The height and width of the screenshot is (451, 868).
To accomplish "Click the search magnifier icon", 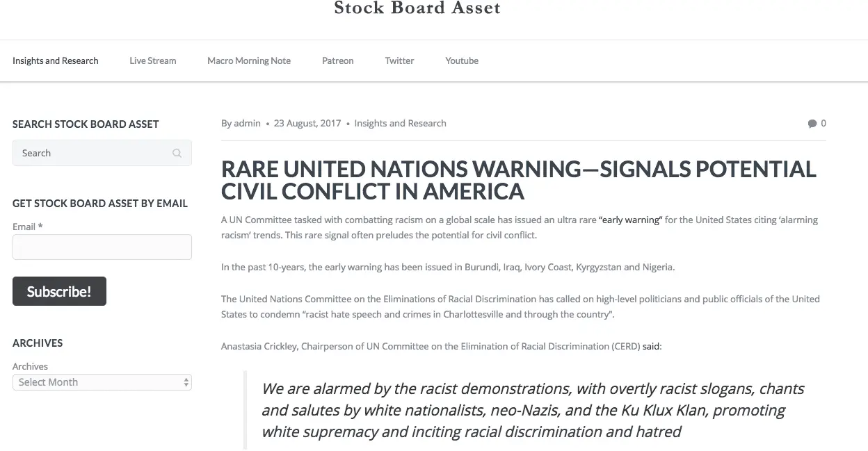I will coord(177,154).
